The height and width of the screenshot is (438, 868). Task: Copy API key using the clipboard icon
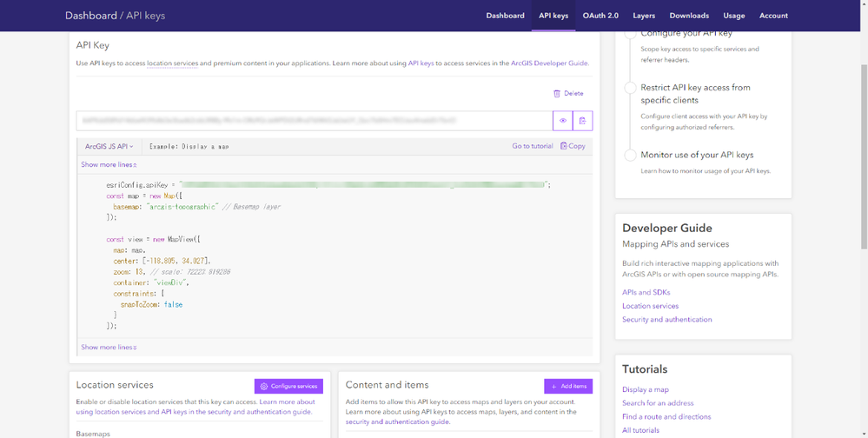[x=583, y=121]
